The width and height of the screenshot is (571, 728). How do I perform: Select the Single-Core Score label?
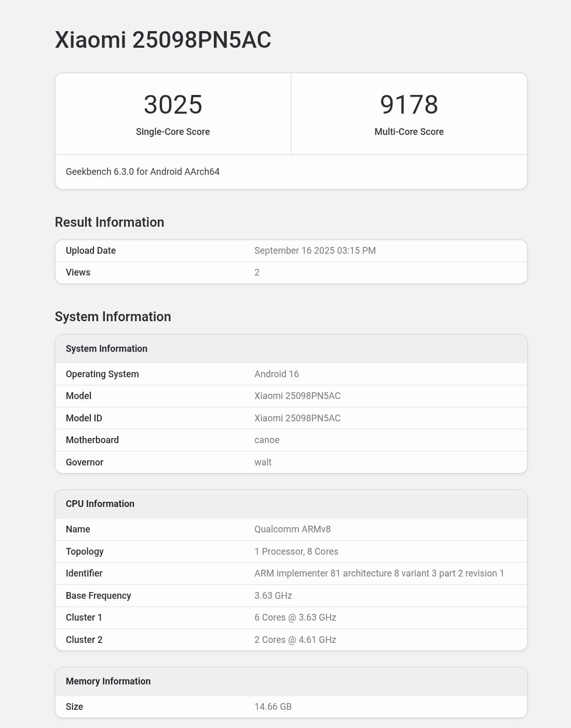point(173,132)
